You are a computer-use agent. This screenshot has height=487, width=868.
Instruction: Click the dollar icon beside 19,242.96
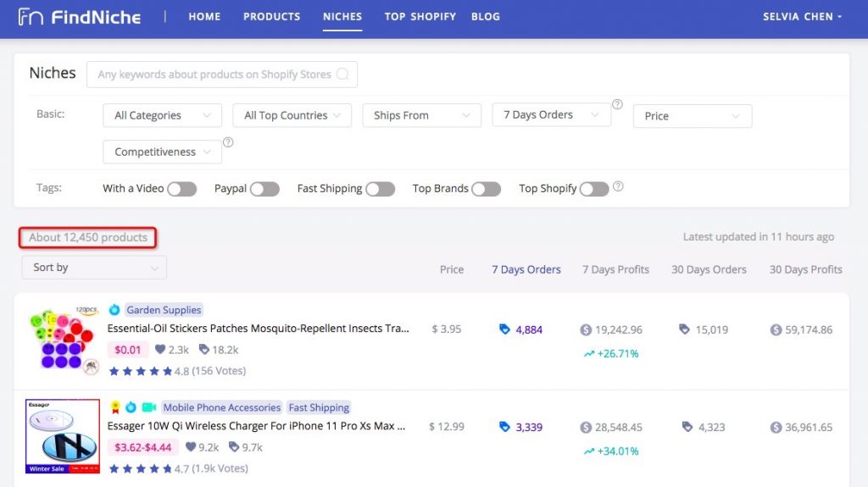586,329
